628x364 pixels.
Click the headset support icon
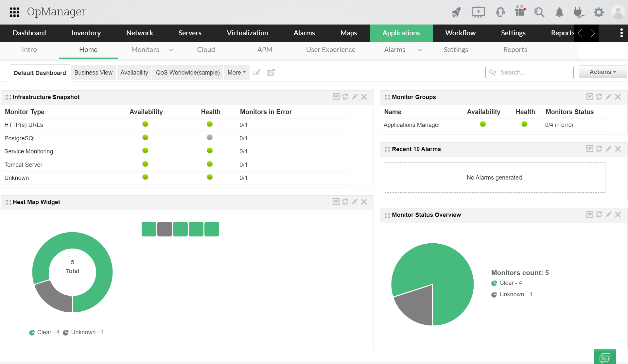[x=500, y=12]
